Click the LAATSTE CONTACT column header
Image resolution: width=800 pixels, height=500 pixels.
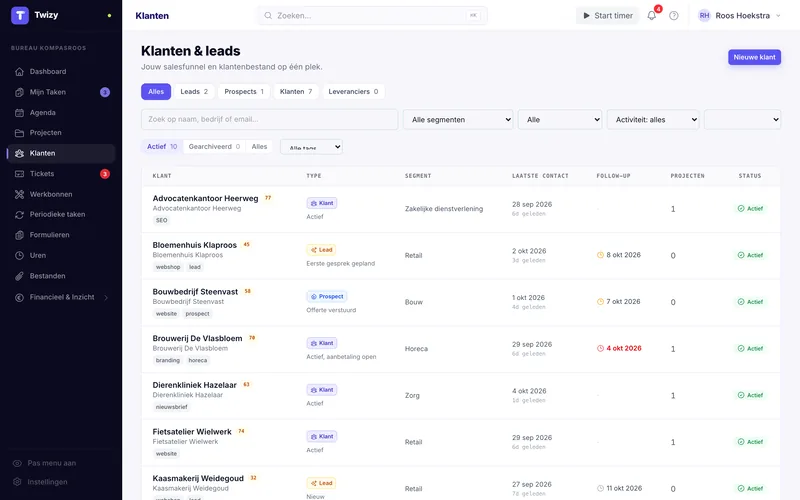click(540, 176)
